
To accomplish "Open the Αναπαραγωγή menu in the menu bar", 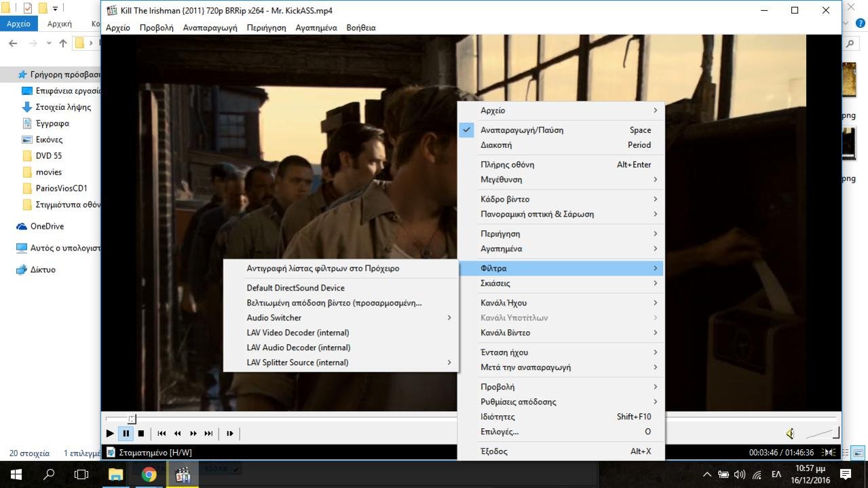I will click(210, 28).
